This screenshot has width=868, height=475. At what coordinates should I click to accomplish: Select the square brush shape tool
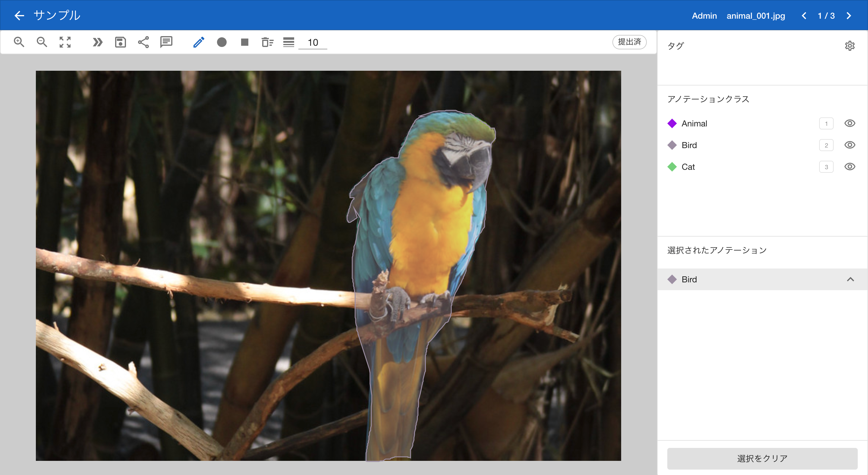point(245,42)
